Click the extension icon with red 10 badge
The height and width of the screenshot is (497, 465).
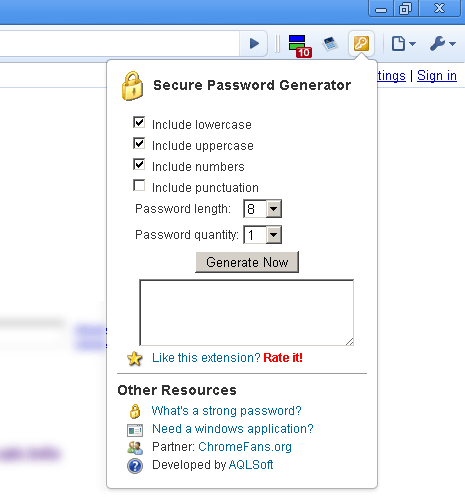tap(300, 46)
